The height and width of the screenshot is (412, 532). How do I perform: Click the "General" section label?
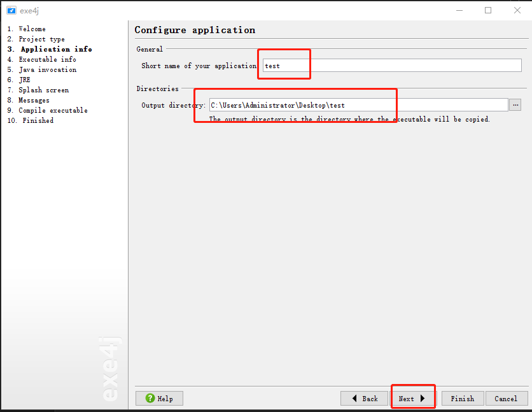[150, 49]
